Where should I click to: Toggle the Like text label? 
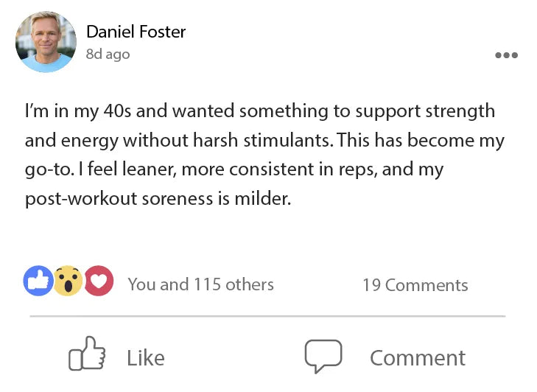(x=145, y=358)
